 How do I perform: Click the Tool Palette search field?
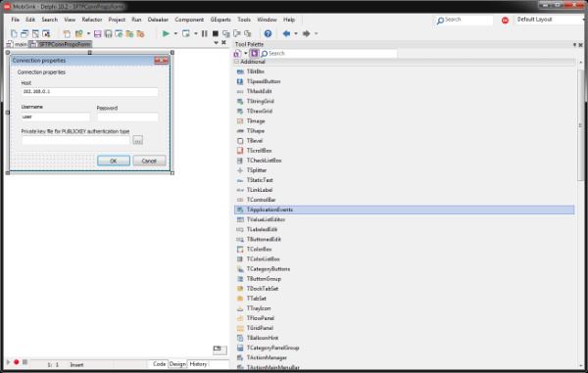point(329,54)
